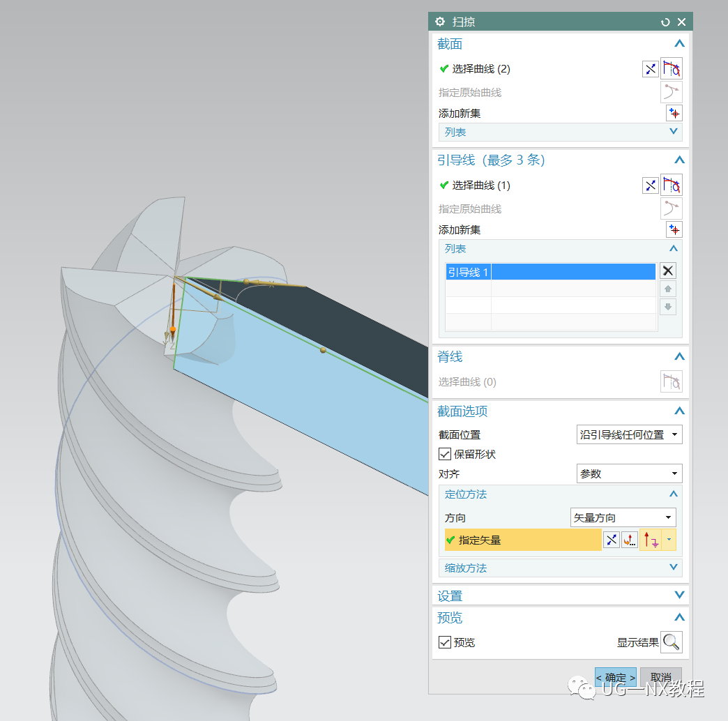Expand the 缩放方法 group
The width and height of the screenshot is (728, 721).
pyautogui.click(x=673, y=568)
